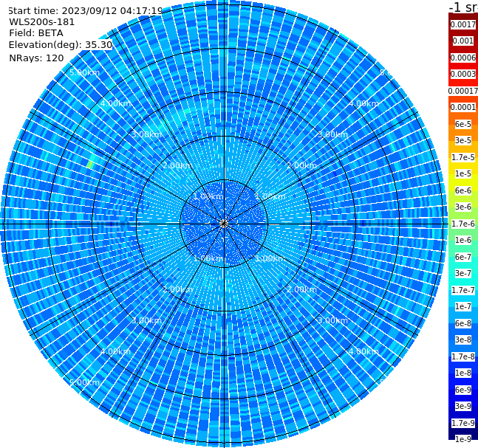Select the upper-left 2.00km range label
The width and height of the screenshot is (478, 448).
[177, 165]
